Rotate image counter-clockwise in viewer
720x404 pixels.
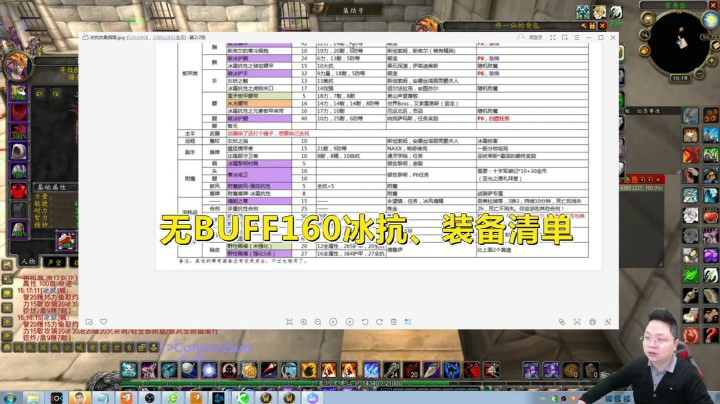[365, 322]
